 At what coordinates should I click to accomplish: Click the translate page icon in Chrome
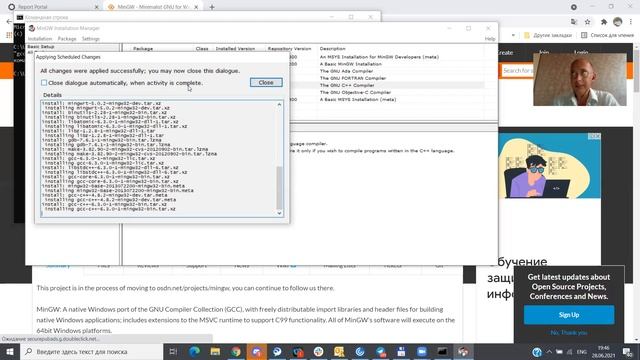[x=574, y=22]
